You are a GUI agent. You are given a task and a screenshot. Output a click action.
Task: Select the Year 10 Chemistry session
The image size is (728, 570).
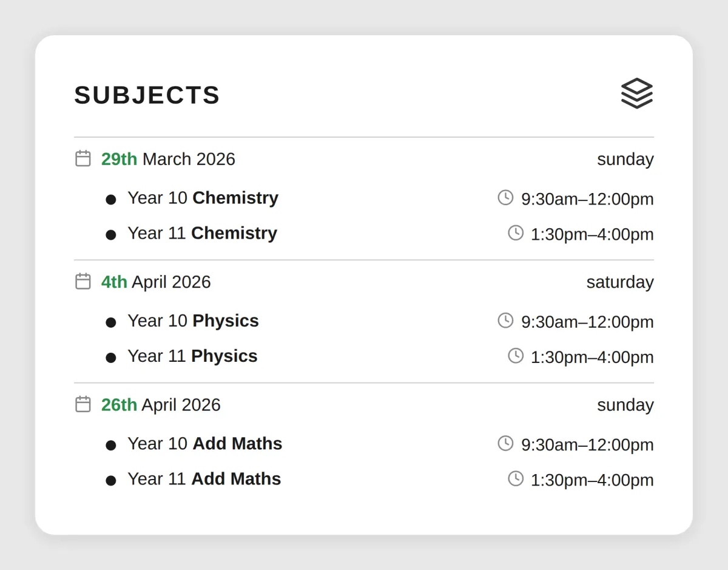click(x=203, y=198)
